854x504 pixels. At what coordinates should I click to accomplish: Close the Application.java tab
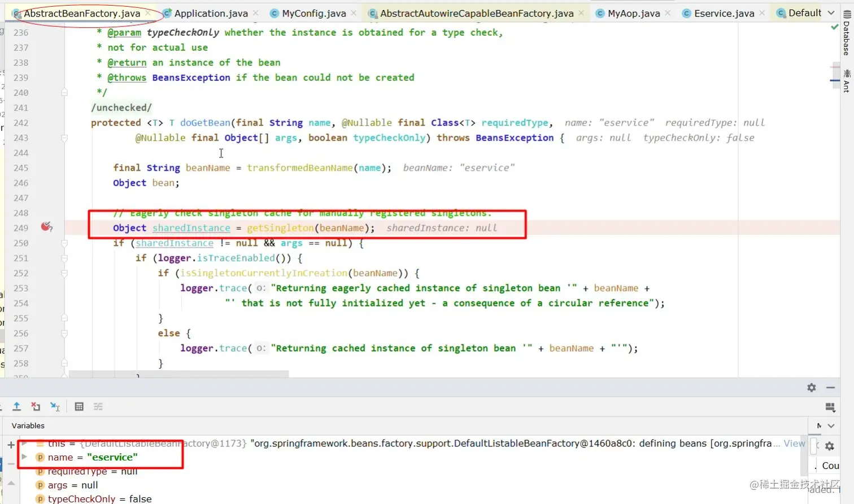pyautogui.click(x=256, y=13)
